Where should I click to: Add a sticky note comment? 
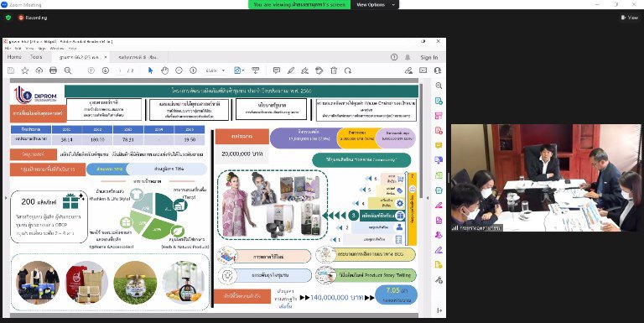coord(277,70)
